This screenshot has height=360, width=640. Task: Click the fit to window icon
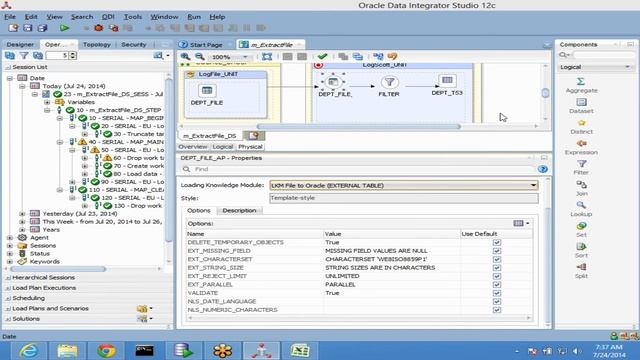(267, 56)
